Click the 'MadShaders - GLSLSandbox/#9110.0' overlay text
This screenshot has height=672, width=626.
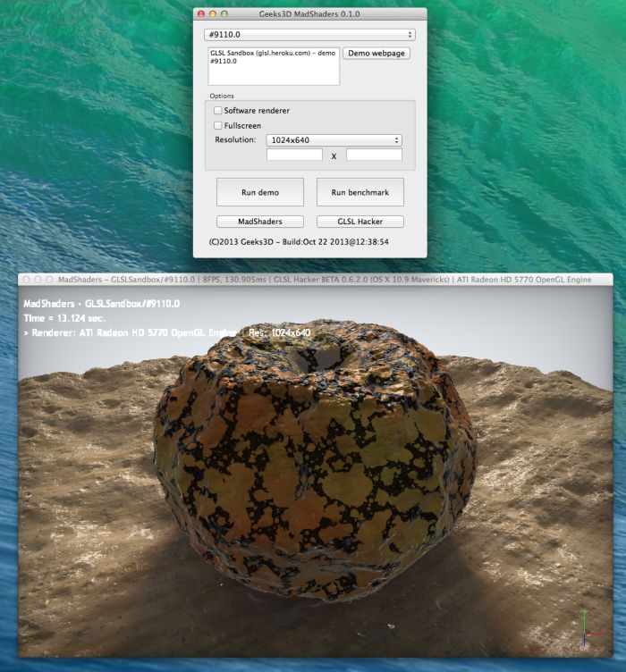point(102,304)
